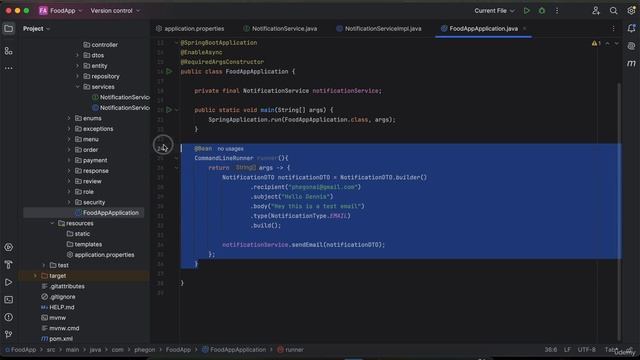This screenshot has width=640, height=360.
Task: Open the Run tool window
Action: pyautogui.click(x=9, y=282)
